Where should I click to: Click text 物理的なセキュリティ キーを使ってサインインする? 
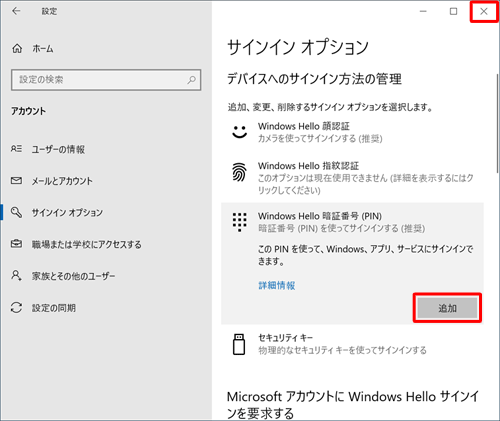pyautogui.click(x=342, y=350)
